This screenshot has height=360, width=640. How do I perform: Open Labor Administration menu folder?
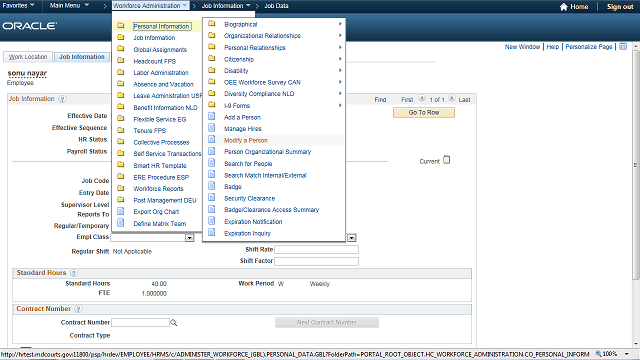161,73
